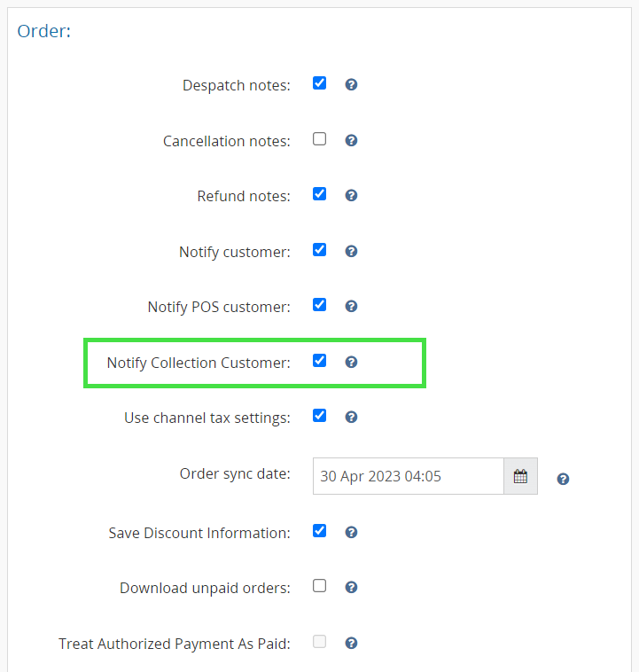Viewport: 639px width, 672px height.
Task: Toggle the Notify customer checkbox
Action: tap(319, 250)
